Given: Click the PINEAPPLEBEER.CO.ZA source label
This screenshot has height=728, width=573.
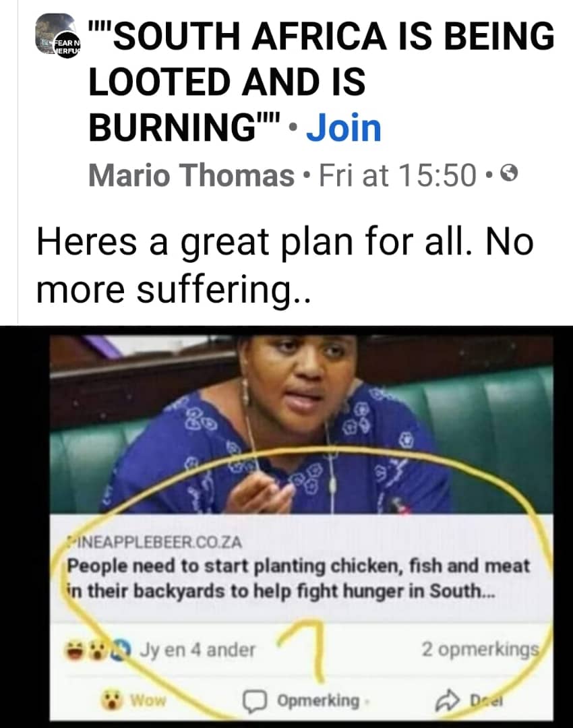Looking at the screenshot, I should pos(154,542).
